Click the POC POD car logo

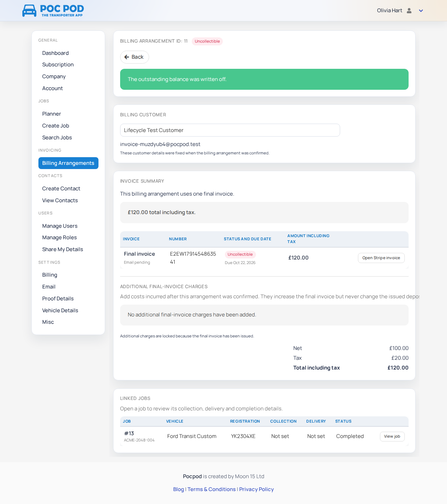pos(53,10)
